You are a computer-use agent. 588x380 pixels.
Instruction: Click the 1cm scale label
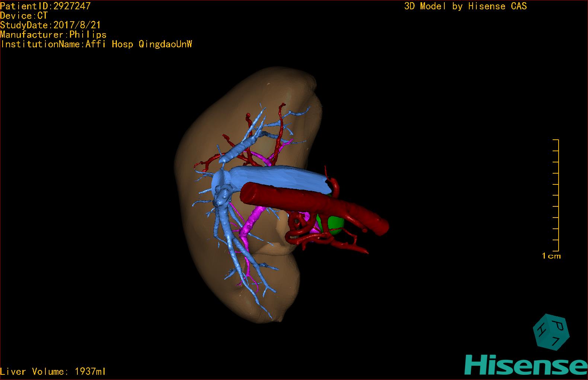551,256
